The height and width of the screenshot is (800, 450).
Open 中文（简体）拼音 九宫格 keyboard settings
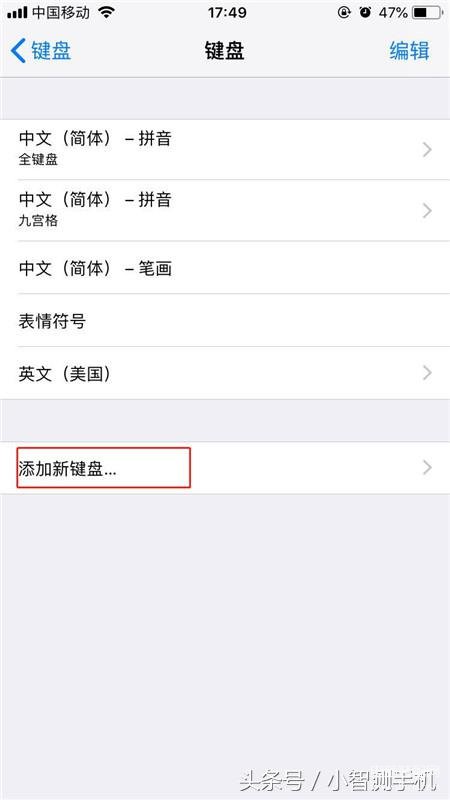(225, 210)
